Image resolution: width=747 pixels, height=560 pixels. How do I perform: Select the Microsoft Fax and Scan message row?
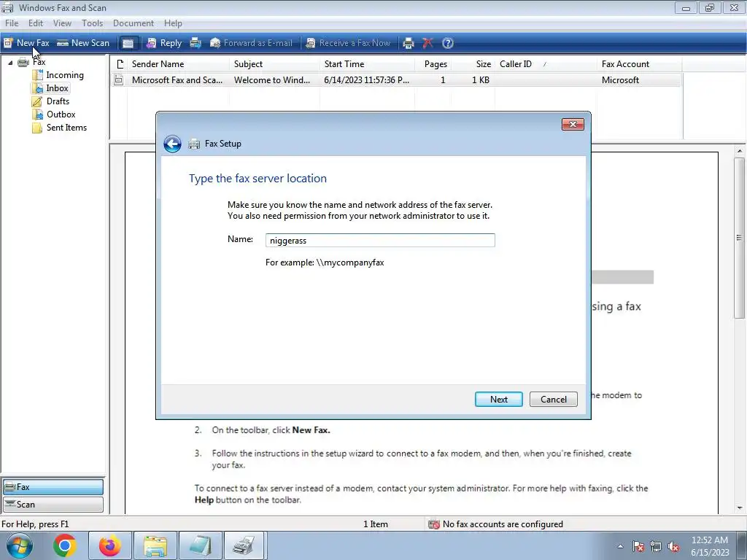point(396,80)
